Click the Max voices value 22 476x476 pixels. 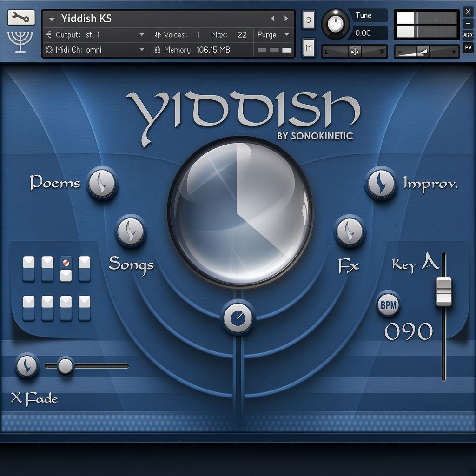[242, 34]
